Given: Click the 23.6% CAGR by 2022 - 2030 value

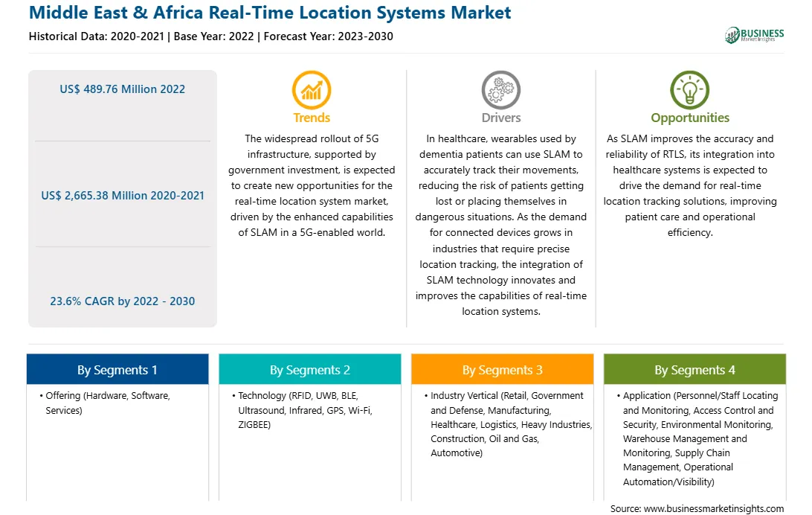Looking at the screenshot, I should pyautogui.click(x=122, y=301).
